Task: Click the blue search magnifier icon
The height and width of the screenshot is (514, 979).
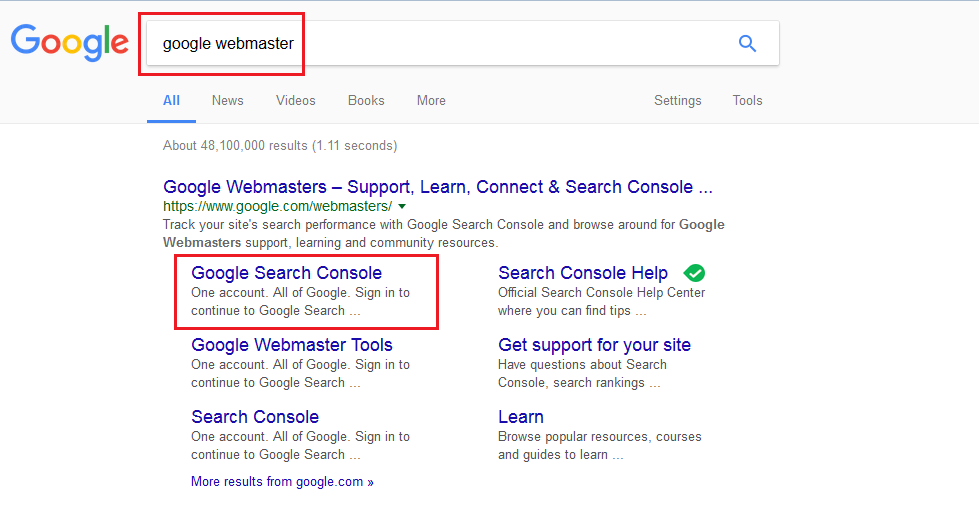Action: [747, 43]
